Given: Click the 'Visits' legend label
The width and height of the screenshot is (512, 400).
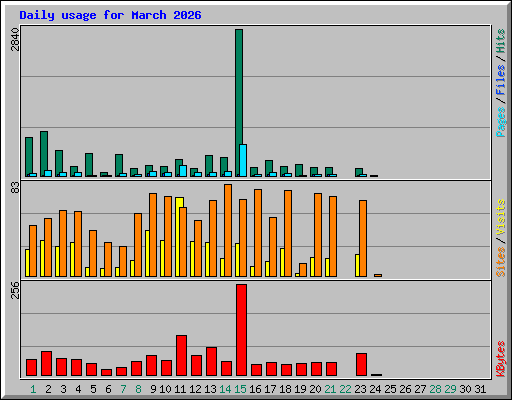Looking at the screenshot, I should 500,218.
